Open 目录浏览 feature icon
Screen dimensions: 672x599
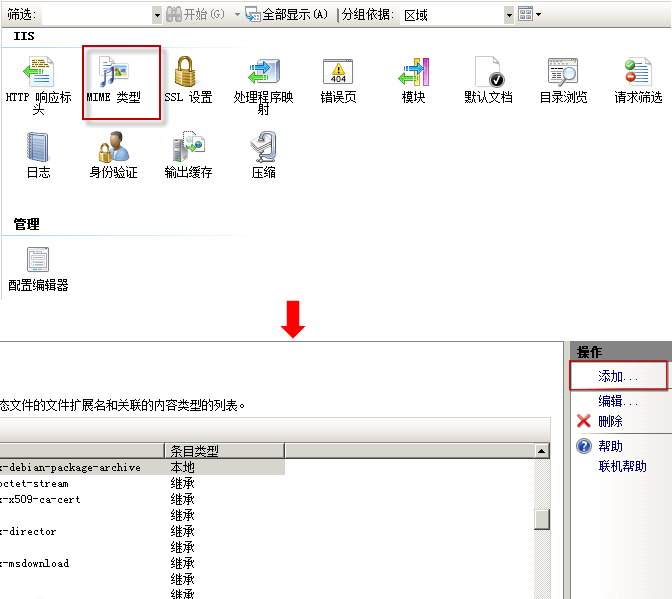tap(563, 75)
